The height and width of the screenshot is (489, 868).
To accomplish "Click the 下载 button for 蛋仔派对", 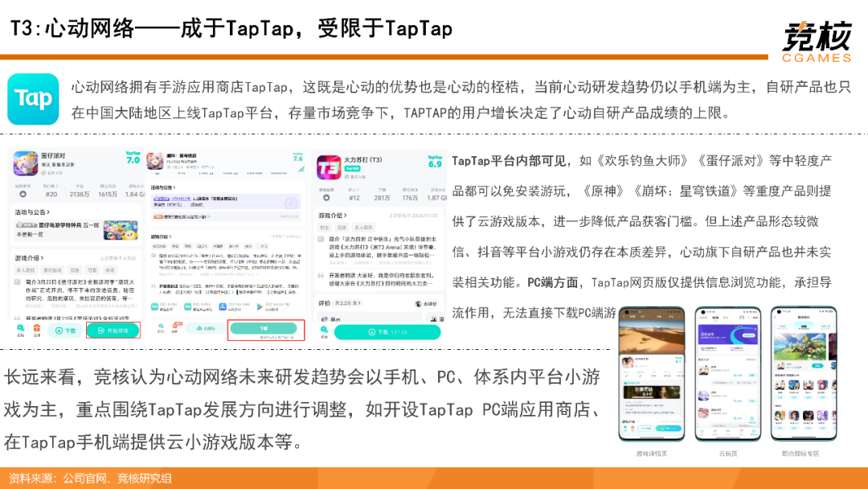I will click(x=65, y=331).
